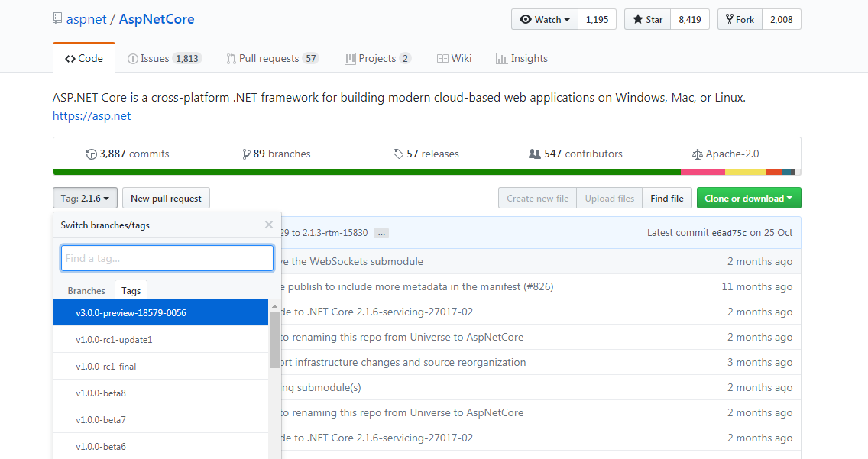
Task: Click the Upload files button
Action: coord(610,198)
